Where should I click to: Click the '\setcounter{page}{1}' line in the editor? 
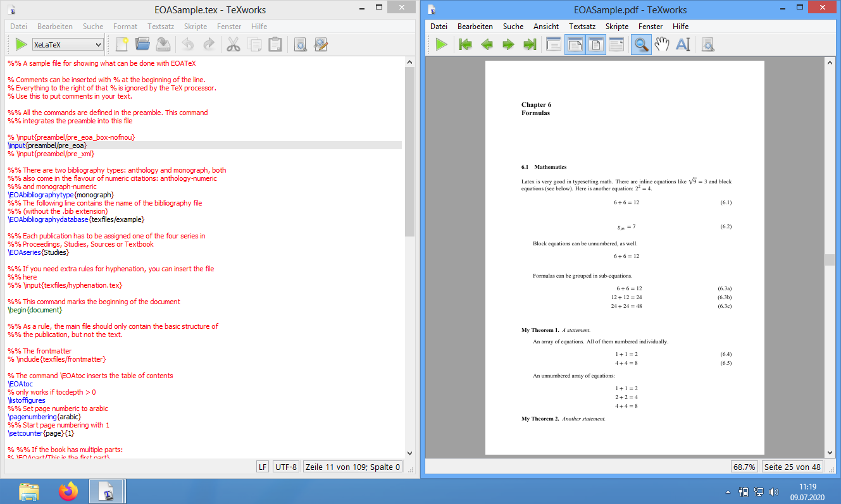pos(41,433)
